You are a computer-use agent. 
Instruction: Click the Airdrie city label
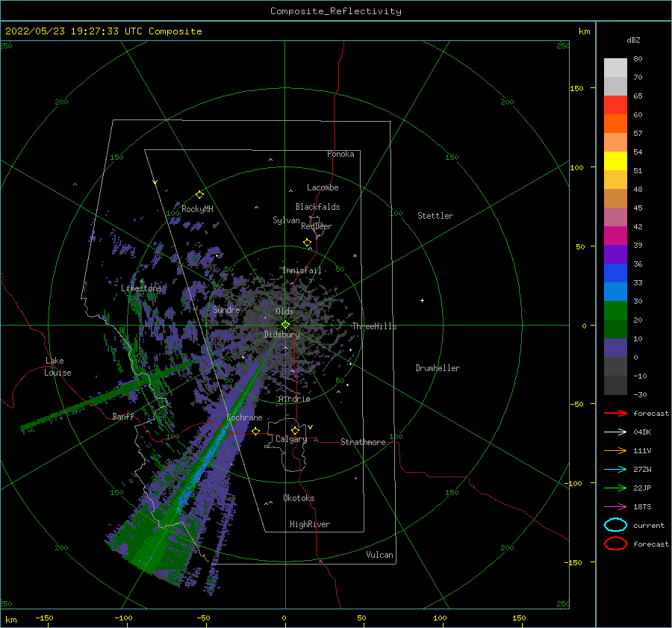294,399
